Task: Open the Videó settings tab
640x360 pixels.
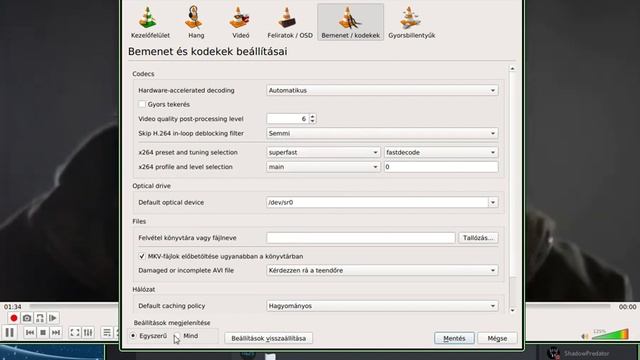Action: (240, 22)
